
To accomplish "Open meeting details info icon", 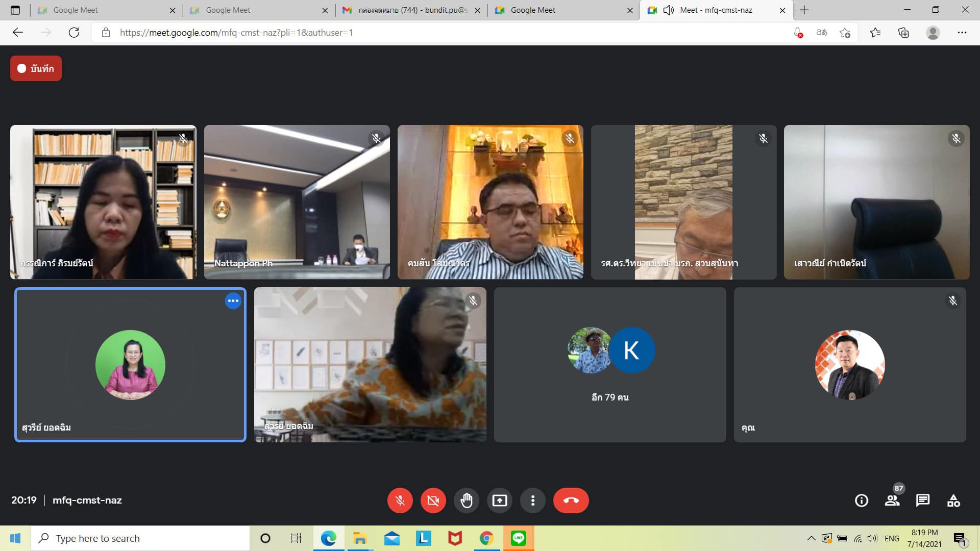I will [861, 500].
